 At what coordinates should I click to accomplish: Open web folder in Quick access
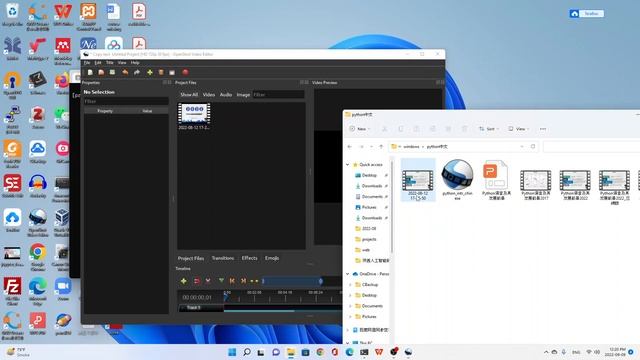click(366, 250)
